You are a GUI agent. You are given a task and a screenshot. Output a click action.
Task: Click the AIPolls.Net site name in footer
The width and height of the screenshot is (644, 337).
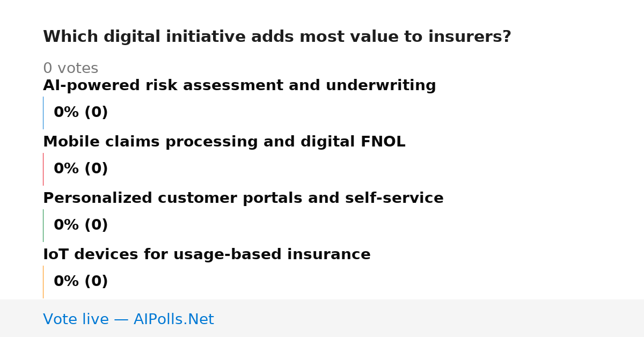tap(173, 319)
